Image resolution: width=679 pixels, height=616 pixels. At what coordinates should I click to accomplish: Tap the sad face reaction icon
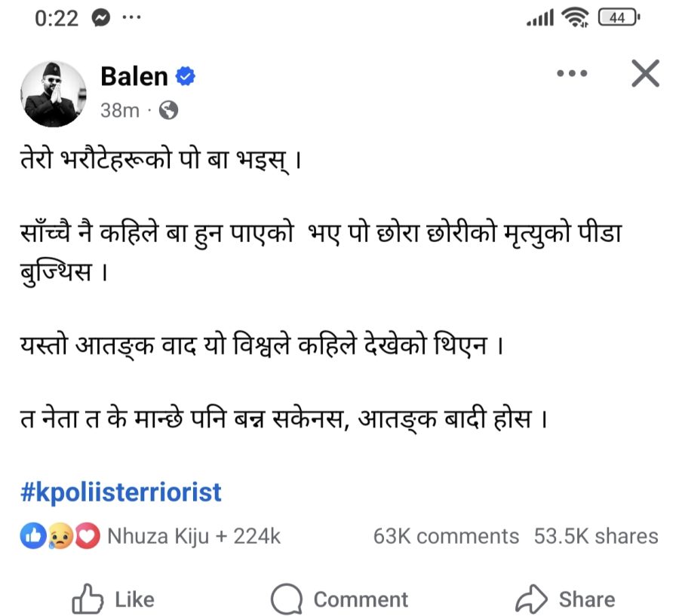point(60,536)
